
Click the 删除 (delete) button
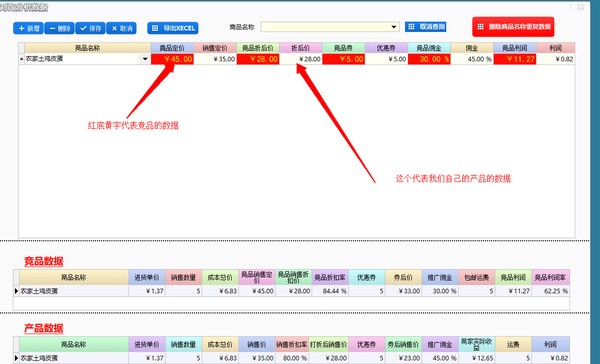tap(59, 28)
